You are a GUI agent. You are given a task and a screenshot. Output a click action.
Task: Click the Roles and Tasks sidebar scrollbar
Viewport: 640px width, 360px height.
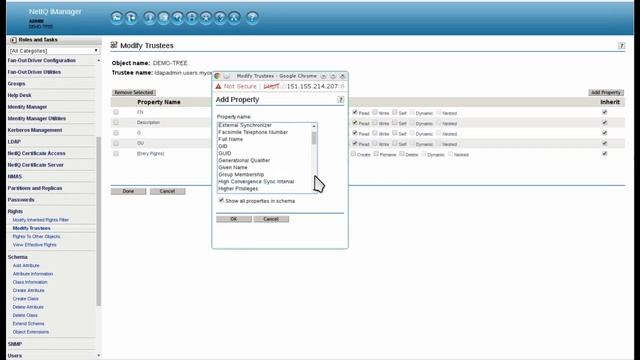coord(98,220)
